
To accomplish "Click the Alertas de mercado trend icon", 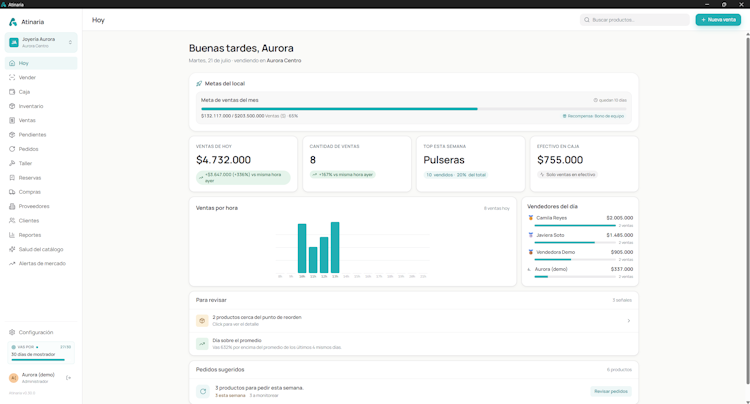I will [12, 263].
